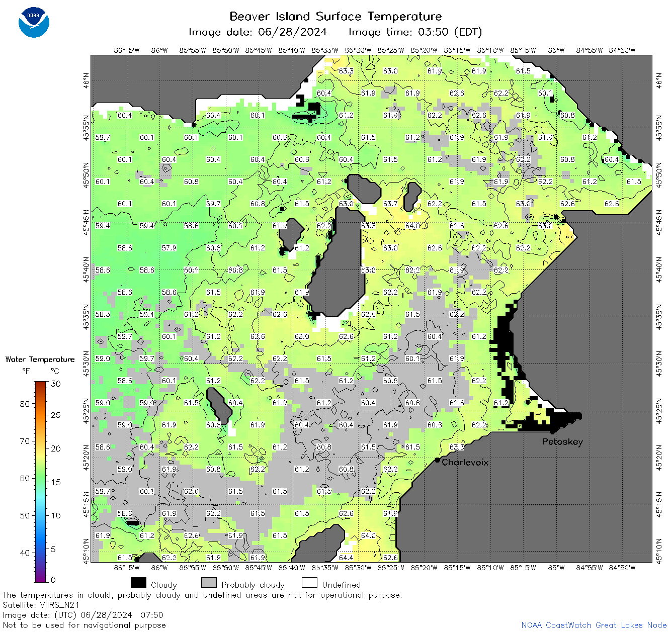Click the 'Image date: (UTC) 06/28/2024 07:50' line

(x=83, y=615)
